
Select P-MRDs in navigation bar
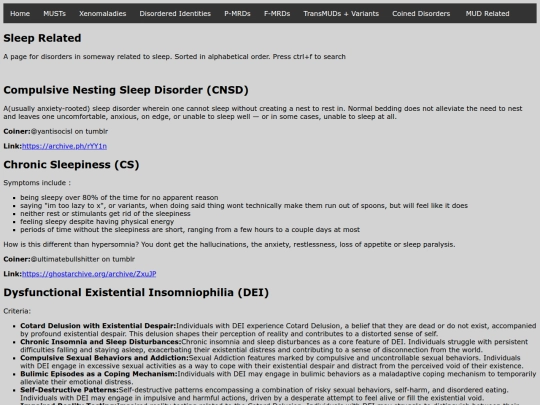[x=237, y=13]
